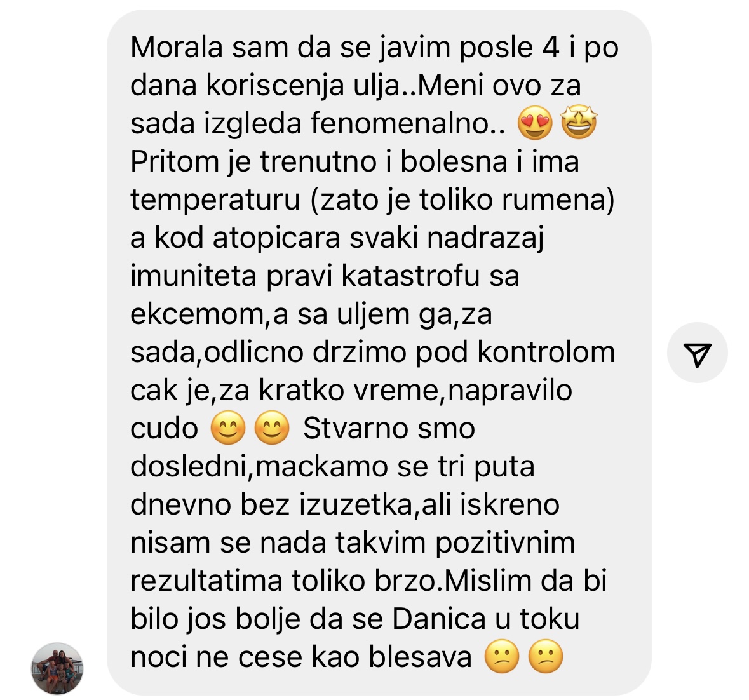This screenshot has height=700, width=749.
Task: Tap the paper-plane share icon beside message
Action: click(698, 353)
